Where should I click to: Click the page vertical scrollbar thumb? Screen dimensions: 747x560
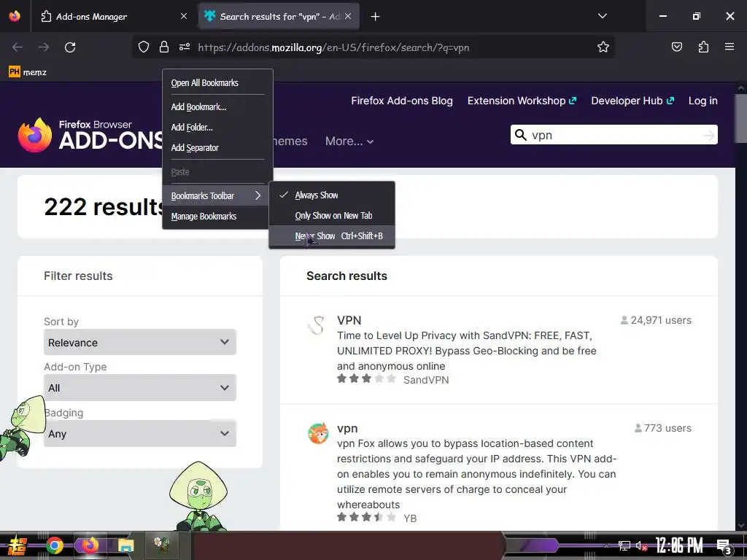(741, 118)
